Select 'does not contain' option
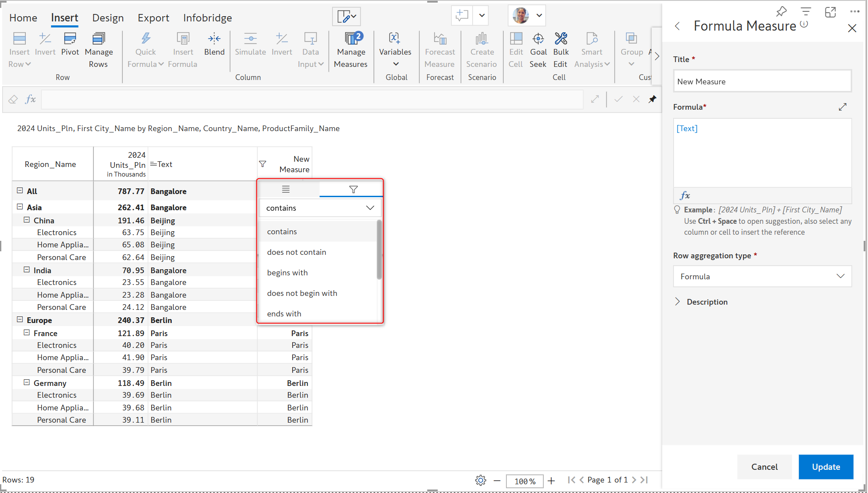The height and width of the screenshot is (493, 868). (x=297, y=252)
